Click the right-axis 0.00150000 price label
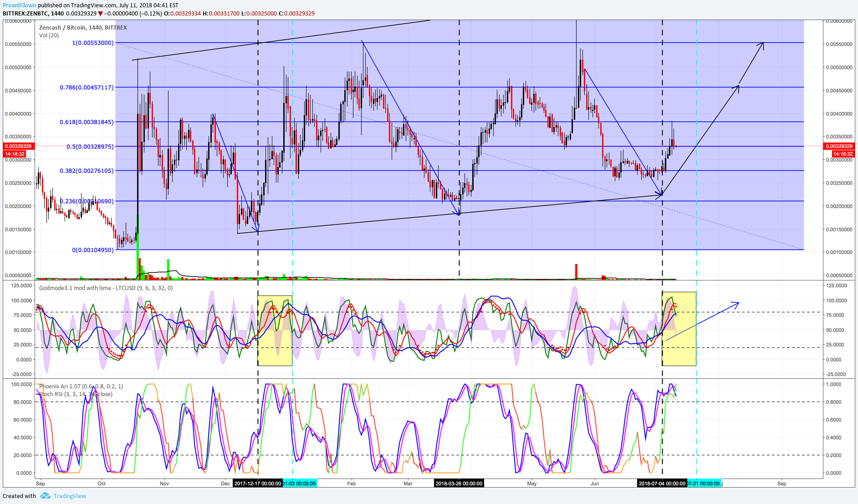Screen dimensions: 858x504 839,229
